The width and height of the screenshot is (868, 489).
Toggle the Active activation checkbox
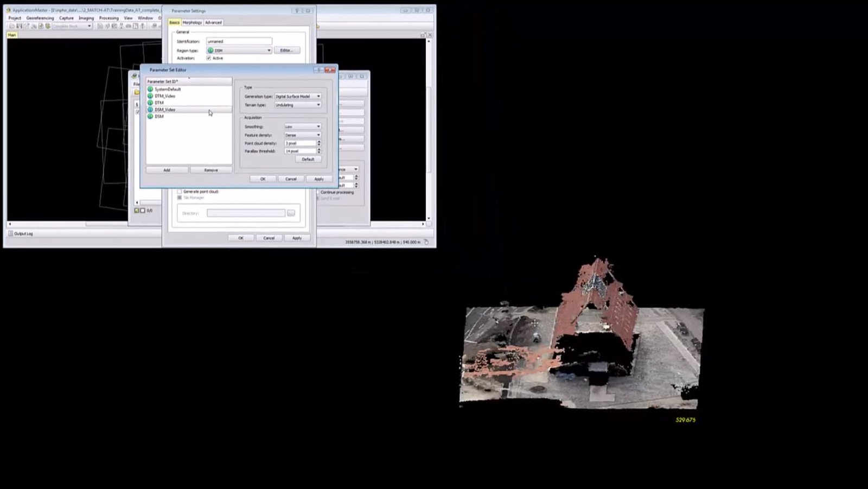click(209, 58)
